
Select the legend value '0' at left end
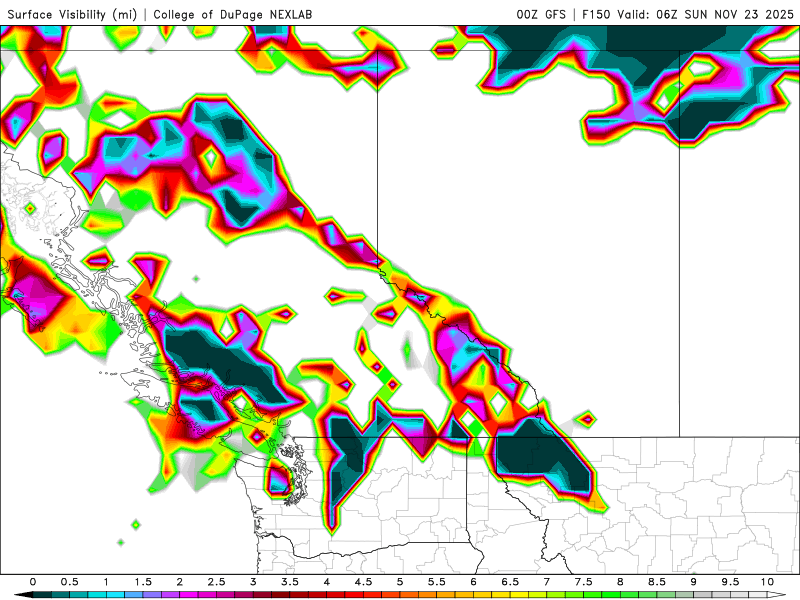pos(33,582)
